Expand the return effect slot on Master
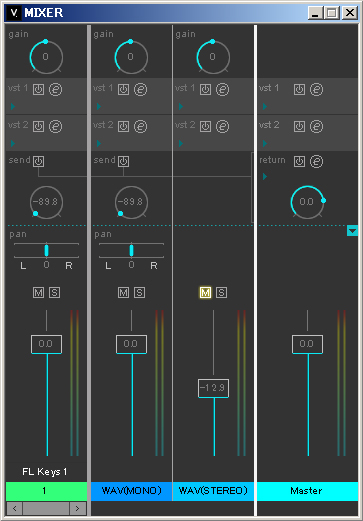 265,176
